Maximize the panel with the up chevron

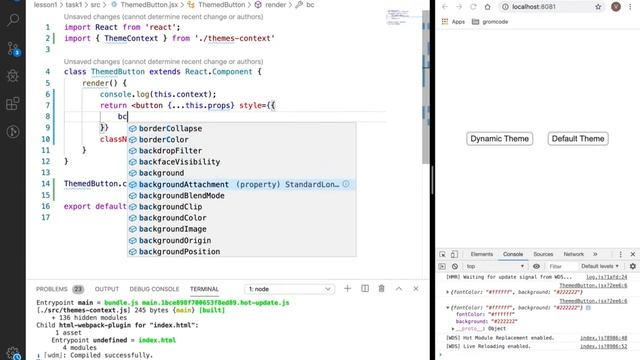coord(399,289)
